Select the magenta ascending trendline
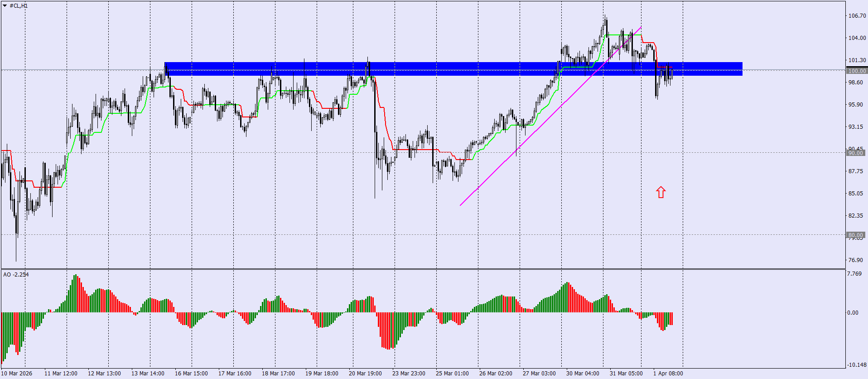Screen dimensions: 868x379 550,116
